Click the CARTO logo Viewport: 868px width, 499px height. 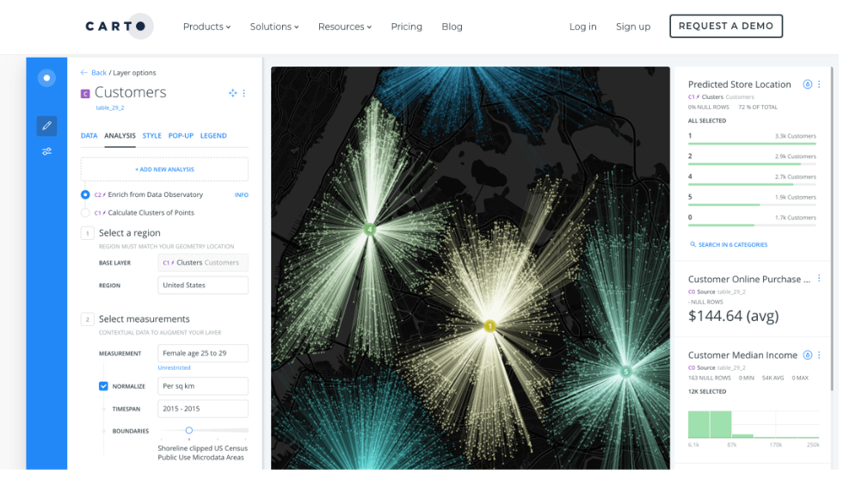[119, 26]
